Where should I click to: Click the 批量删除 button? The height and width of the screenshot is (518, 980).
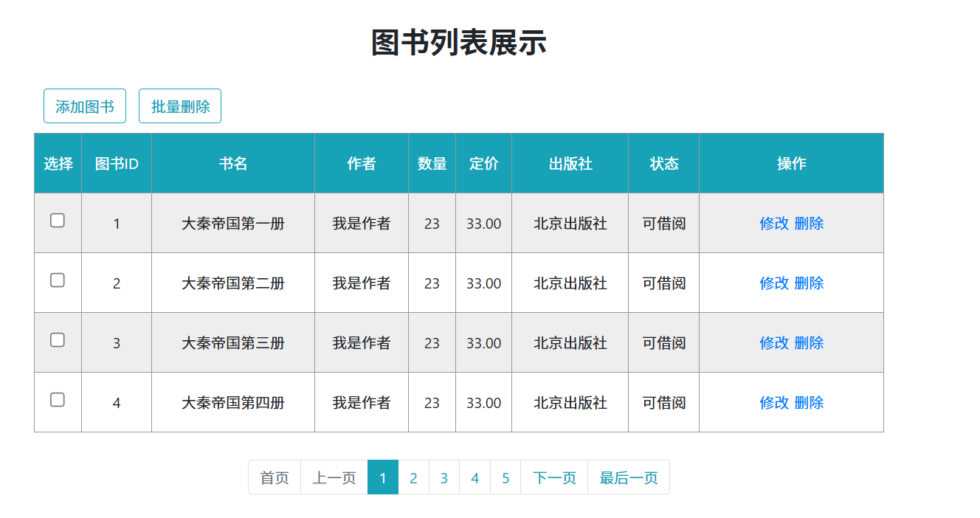[180, 106]
